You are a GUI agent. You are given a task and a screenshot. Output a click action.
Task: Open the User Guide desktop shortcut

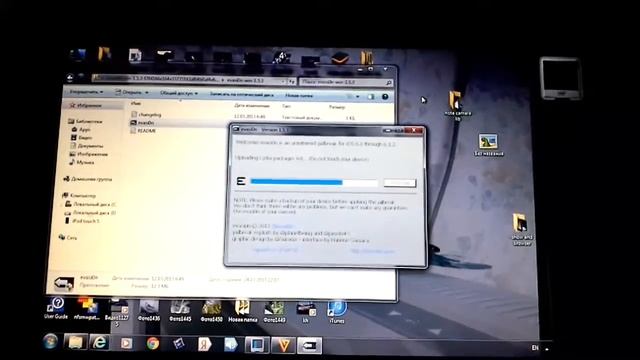[x=56, y=308]
